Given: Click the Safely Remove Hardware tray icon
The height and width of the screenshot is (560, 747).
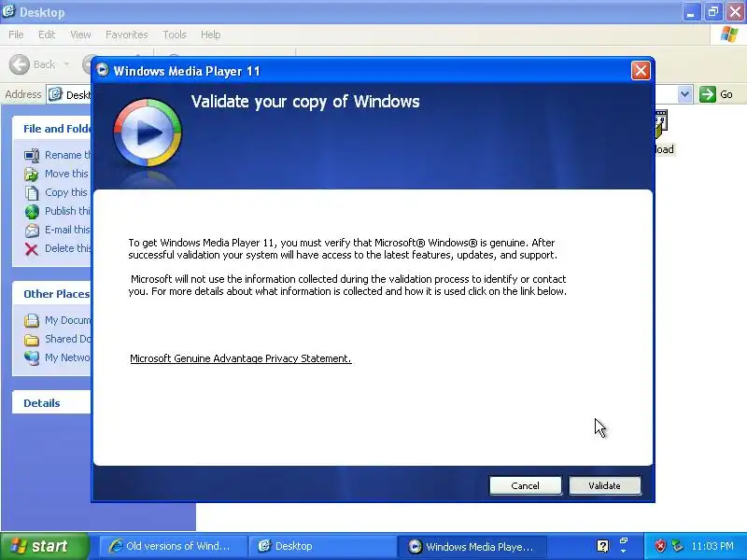Looking at the screenshot, I should pos(677,546).
